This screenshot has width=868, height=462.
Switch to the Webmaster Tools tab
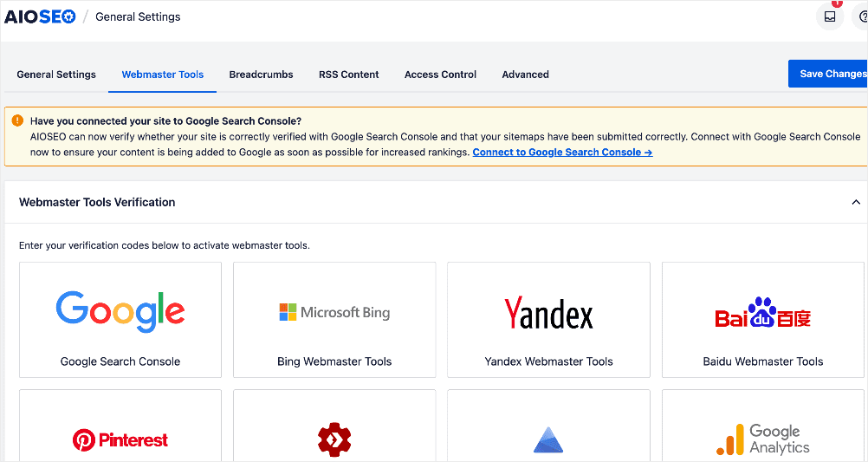[x=163, y=75]
